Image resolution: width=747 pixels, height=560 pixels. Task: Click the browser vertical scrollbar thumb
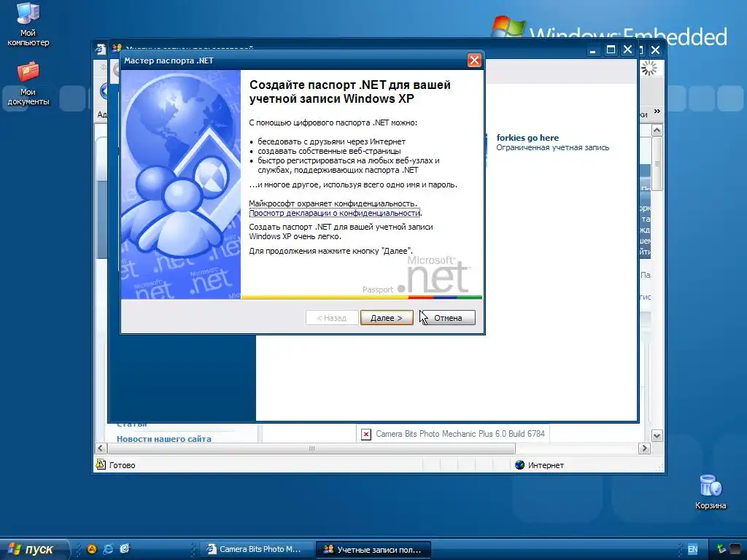pos(657,163)
